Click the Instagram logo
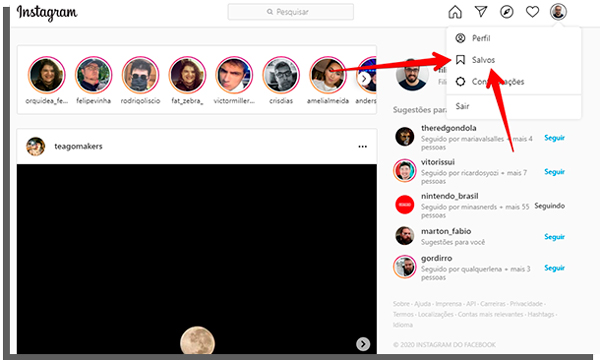Screen dimensions: 600x360 [x=47, y=13]
